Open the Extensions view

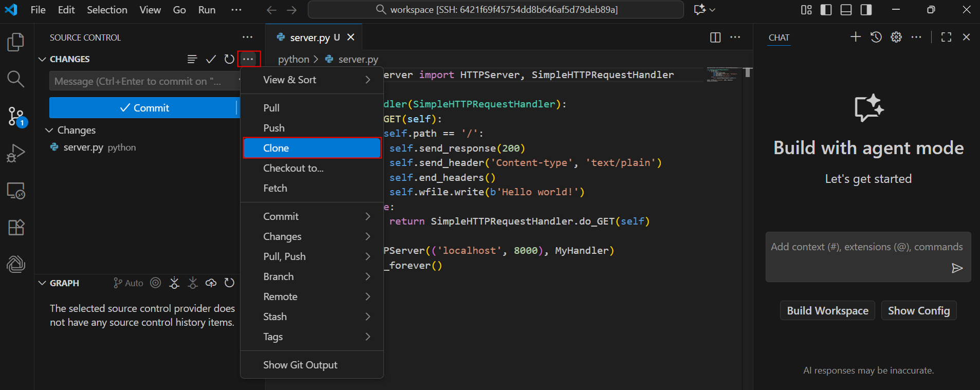tap(16, 228)
